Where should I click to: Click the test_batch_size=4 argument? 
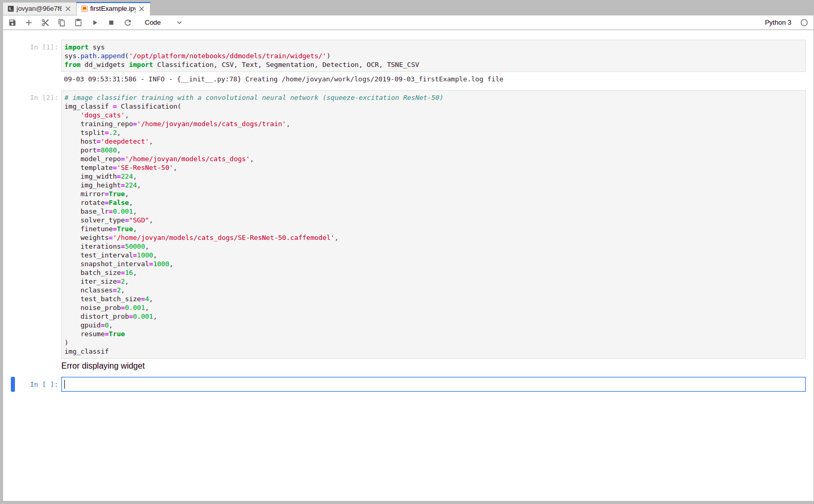116,299
